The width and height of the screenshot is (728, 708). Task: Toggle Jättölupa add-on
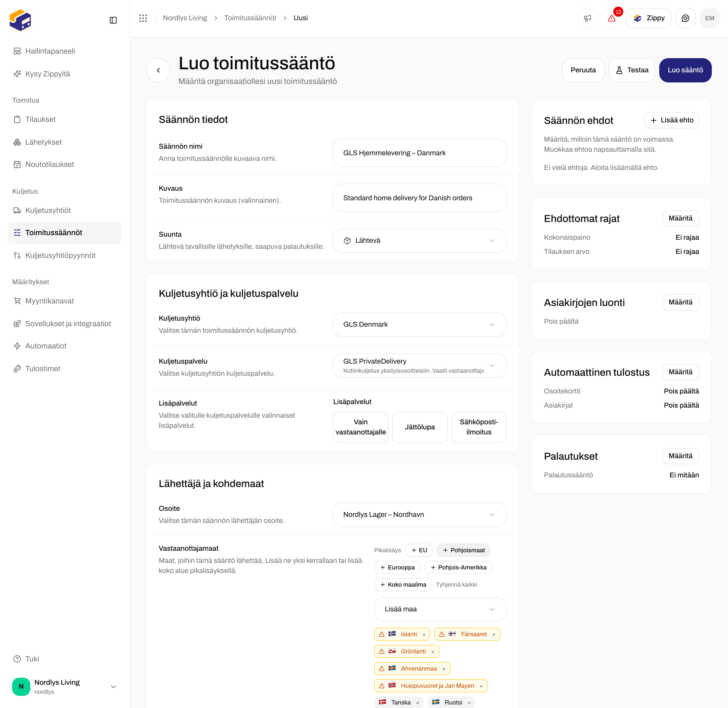tap(420, 427)
